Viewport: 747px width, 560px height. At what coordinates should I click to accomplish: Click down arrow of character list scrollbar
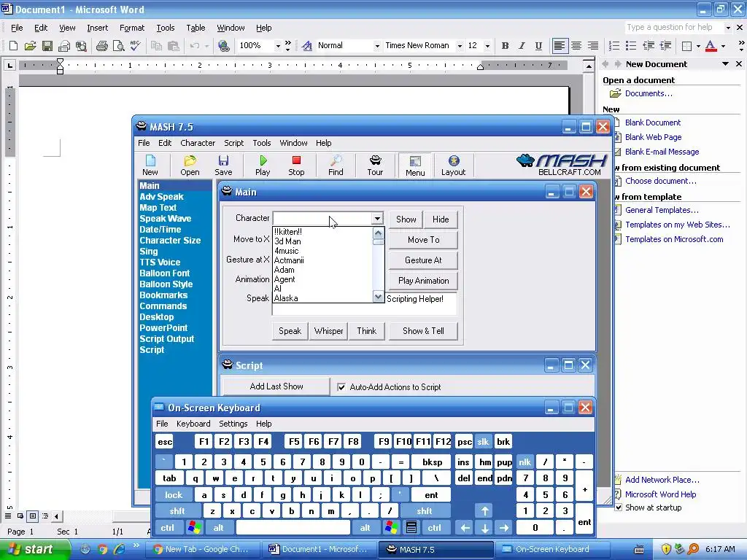point(378,297)
